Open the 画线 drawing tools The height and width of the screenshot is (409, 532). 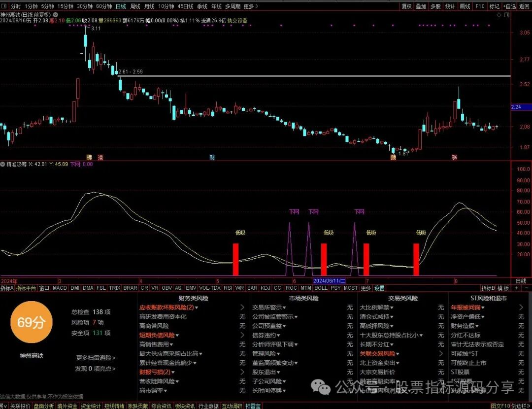[465, 6]
